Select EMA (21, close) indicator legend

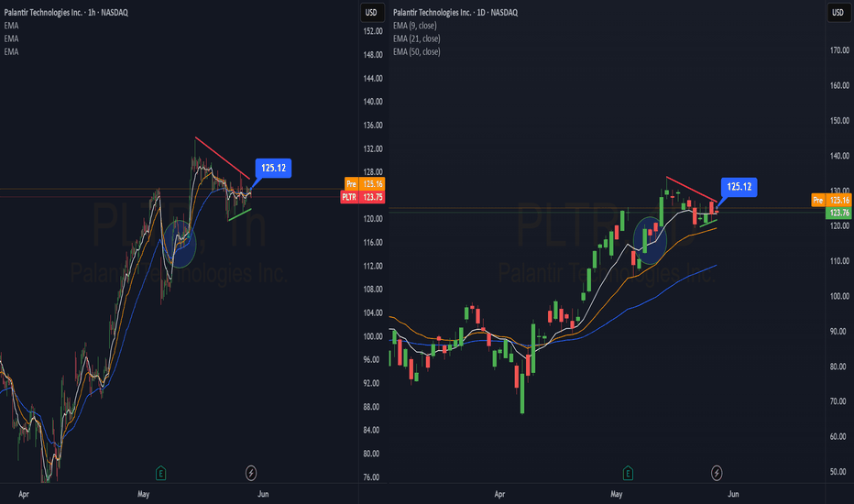coord(417,38)
